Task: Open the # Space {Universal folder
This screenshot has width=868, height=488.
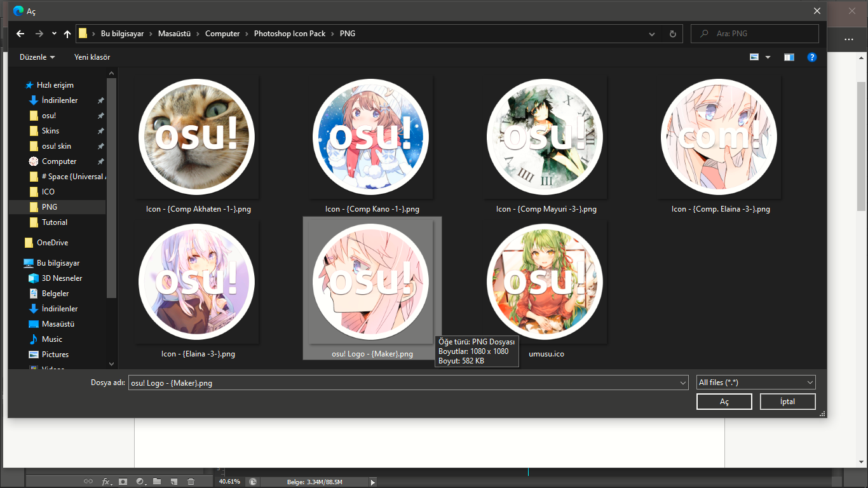Action: click(x=74, y=177)
